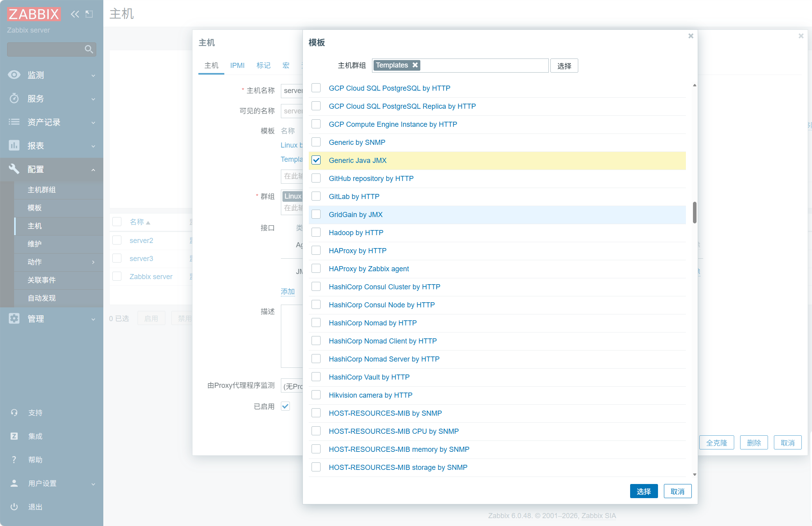Toggle the 已启用 checkbox in host form
The width and height of the screenshot is (812, 526).
(286, 406)
